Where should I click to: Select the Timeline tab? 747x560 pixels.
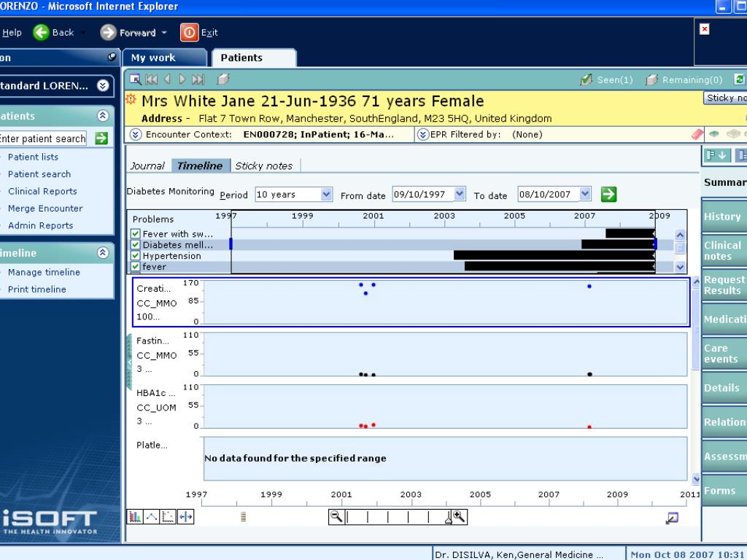click(x=201, y=166)
